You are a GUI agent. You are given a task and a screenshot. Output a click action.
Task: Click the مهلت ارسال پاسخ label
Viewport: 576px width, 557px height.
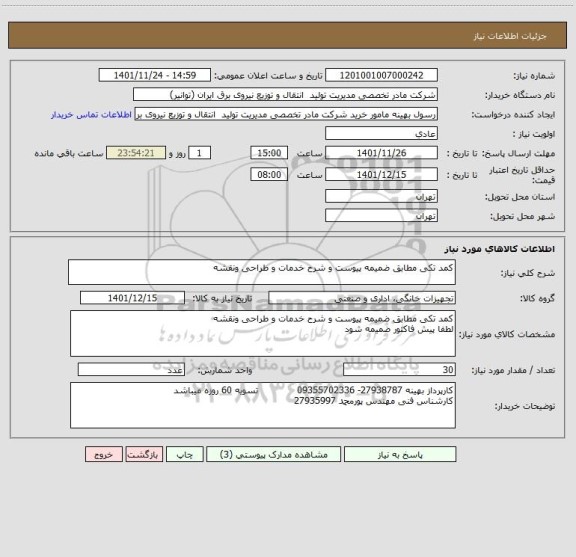tap(518, 153)
